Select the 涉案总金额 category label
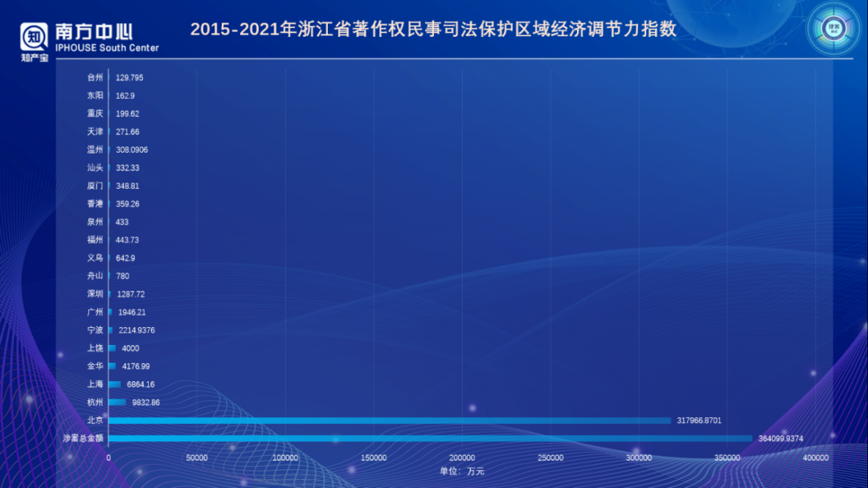The image size is (868, 488). [83, 438]
